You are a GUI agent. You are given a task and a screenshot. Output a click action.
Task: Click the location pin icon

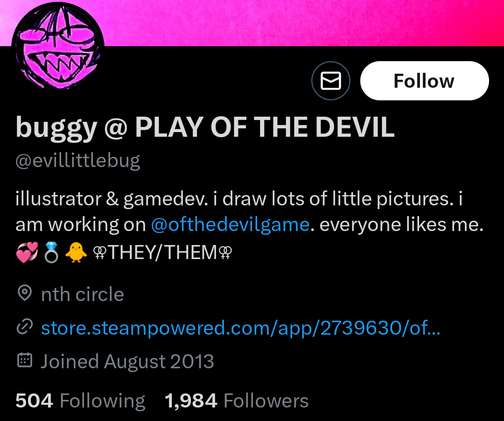pyautogui.click(x=25, y=293)
